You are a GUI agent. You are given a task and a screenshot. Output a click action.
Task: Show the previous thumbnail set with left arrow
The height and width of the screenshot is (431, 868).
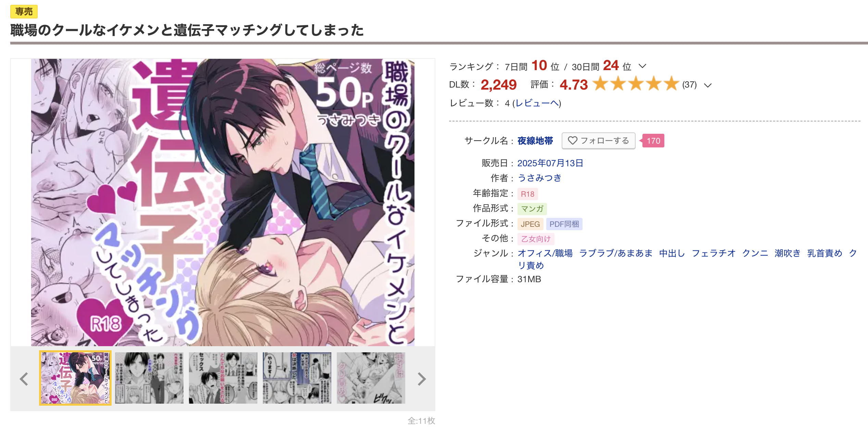24,379
